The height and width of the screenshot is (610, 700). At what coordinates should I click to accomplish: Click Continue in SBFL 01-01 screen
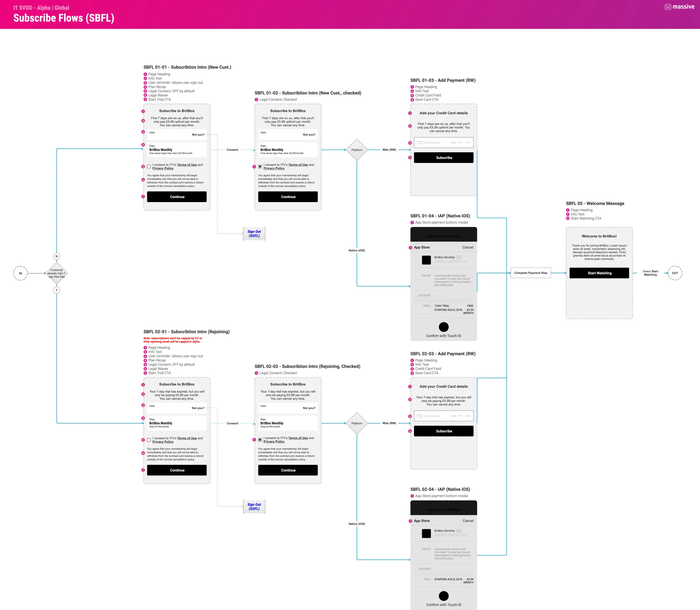coord(177,197)
